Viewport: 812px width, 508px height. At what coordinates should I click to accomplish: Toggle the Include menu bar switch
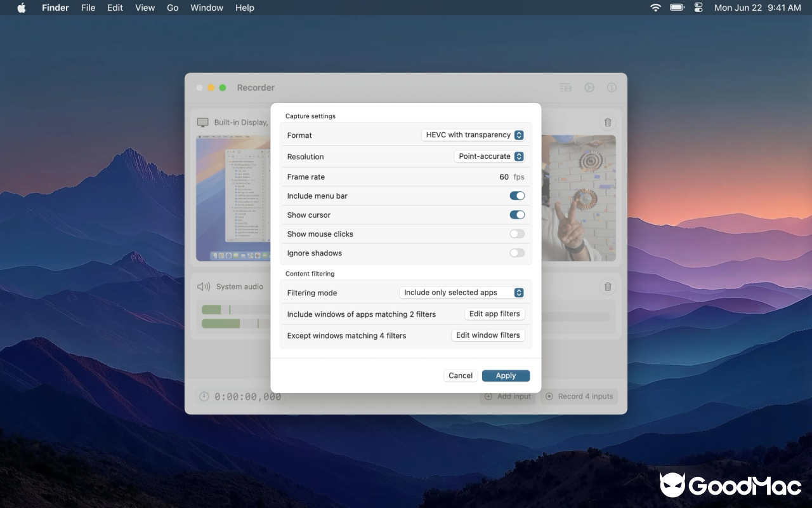[517, 196]
